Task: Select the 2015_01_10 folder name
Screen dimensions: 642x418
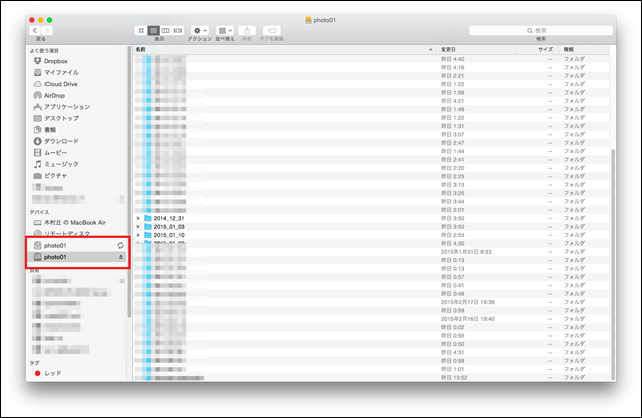Action: [169, 235]
